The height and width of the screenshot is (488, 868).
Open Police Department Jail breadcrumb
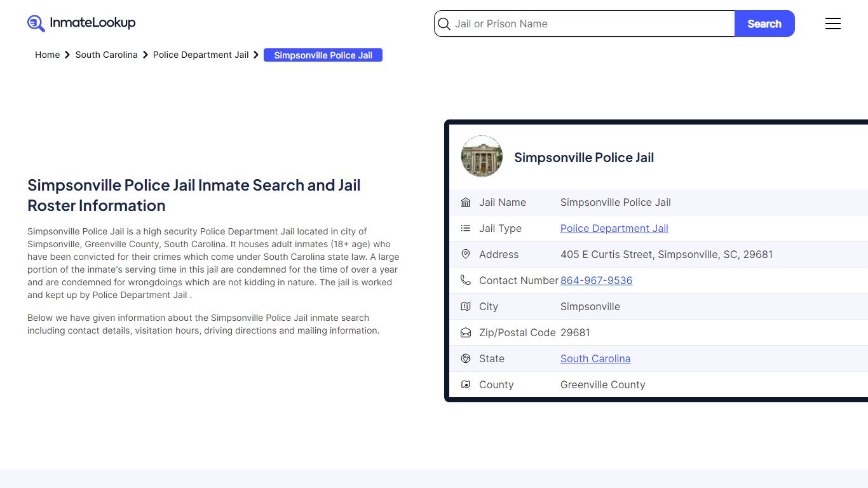(x=201, y=55)
